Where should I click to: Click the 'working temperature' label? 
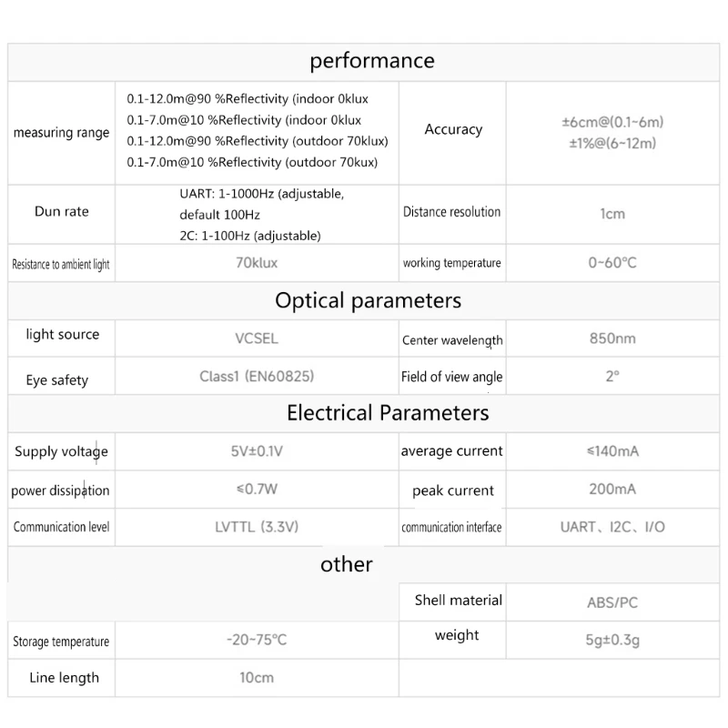[x=451, y=263]
